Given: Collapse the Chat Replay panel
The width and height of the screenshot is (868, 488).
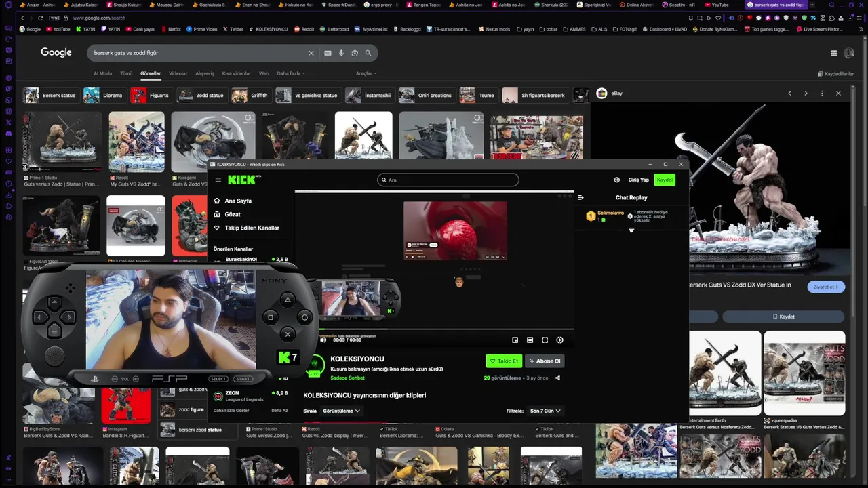Looking at the screenshot, I should click(x=580, y=197).
